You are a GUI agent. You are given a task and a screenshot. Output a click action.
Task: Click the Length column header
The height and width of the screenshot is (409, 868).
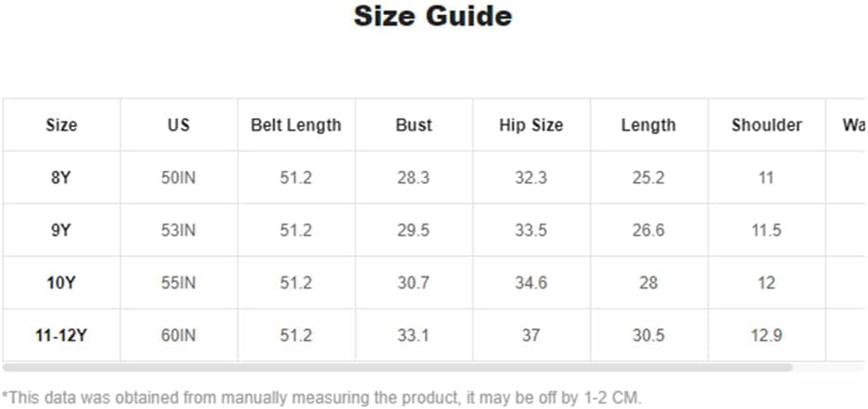tap(648, 124)
